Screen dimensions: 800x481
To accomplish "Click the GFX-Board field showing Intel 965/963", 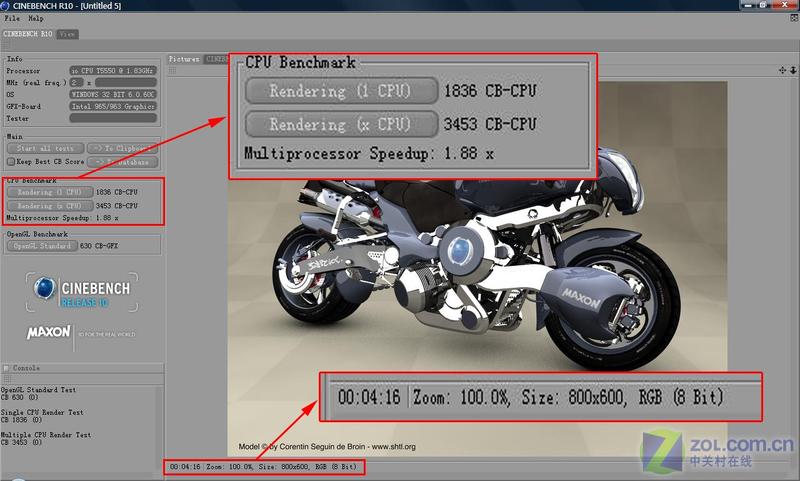I will pyautogui.click(x=113, y=106).
